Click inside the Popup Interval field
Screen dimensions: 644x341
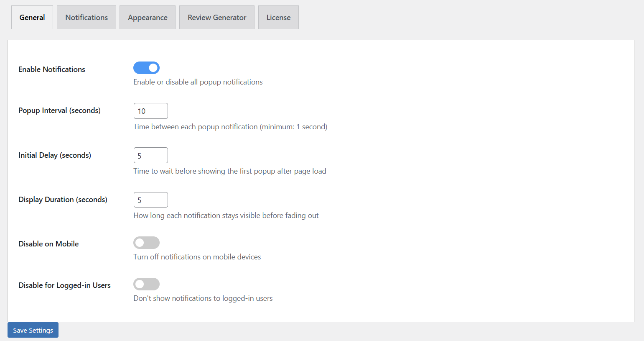(x=150, y=110)
